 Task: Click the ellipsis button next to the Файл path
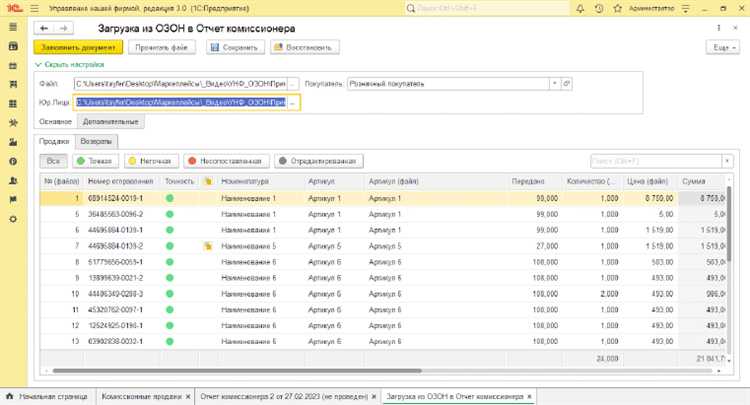point(293,84)
